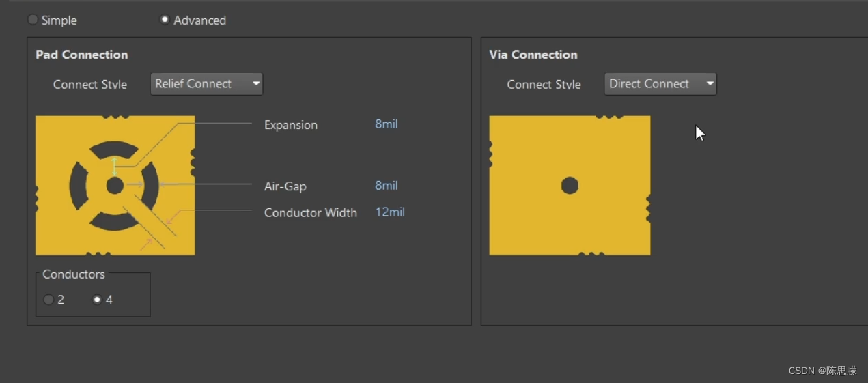
Task: Click the via direct connect preview image
Action: [570, 186]
